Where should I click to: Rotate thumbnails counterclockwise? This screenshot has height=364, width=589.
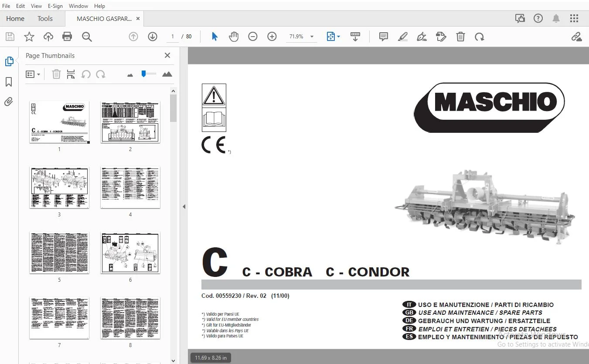pos(86,74)
